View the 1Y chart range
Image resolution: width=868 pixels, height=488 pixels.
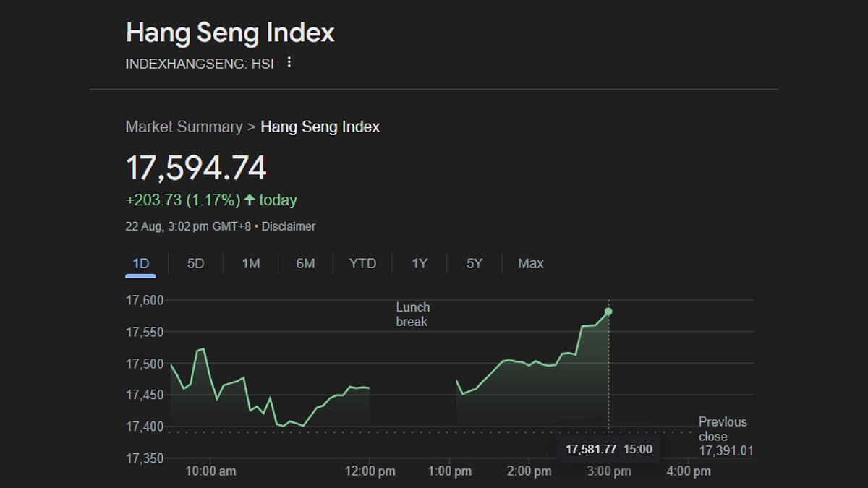(x=420, y=264)
